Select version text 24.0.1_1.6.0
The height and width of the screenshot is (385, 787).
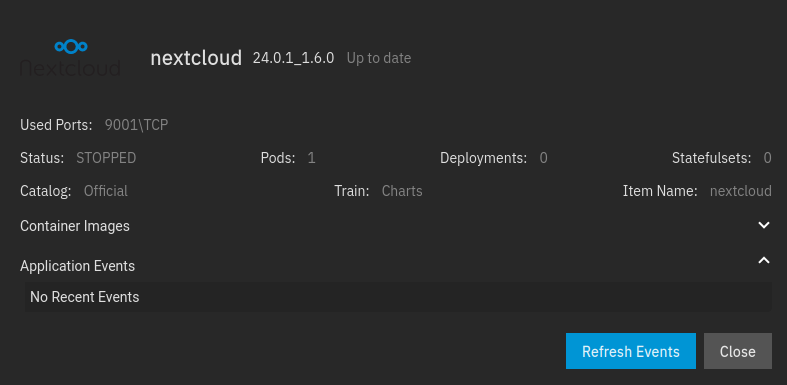pyautogui.click(x=293, y=58)
